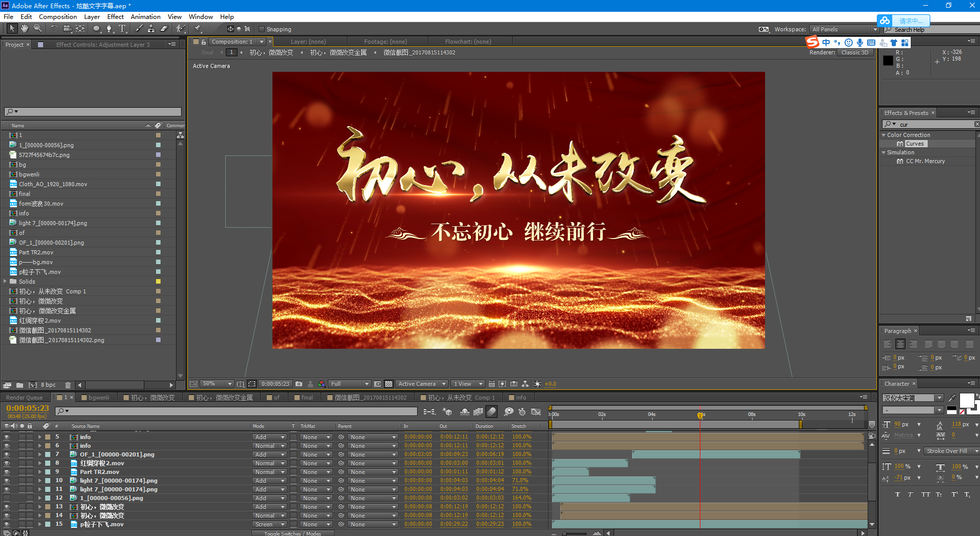Open the Show Channel RGB icon
This screenshot has height=536, width=980.
click(x=321, y=384)
